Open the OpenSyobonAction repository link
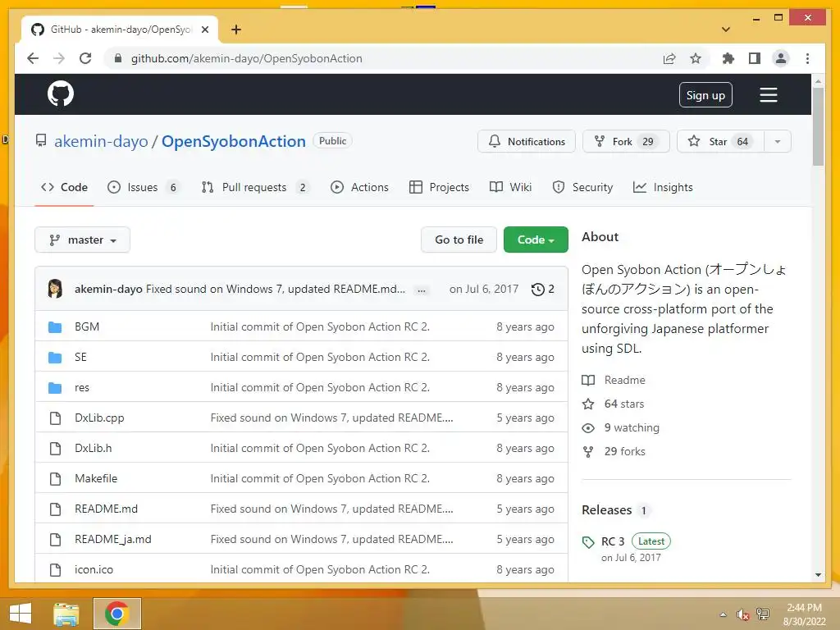 pyautogui.click(x=234, y=141)
